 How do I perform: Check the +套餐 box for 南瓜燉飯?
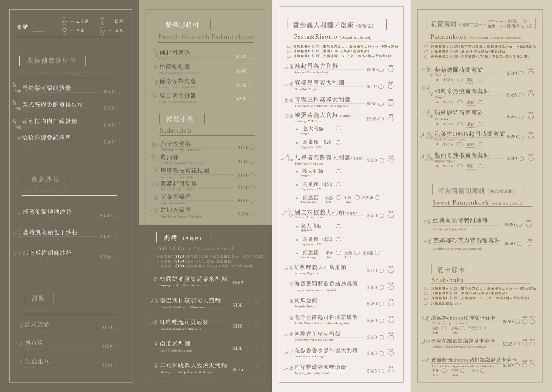391,304
